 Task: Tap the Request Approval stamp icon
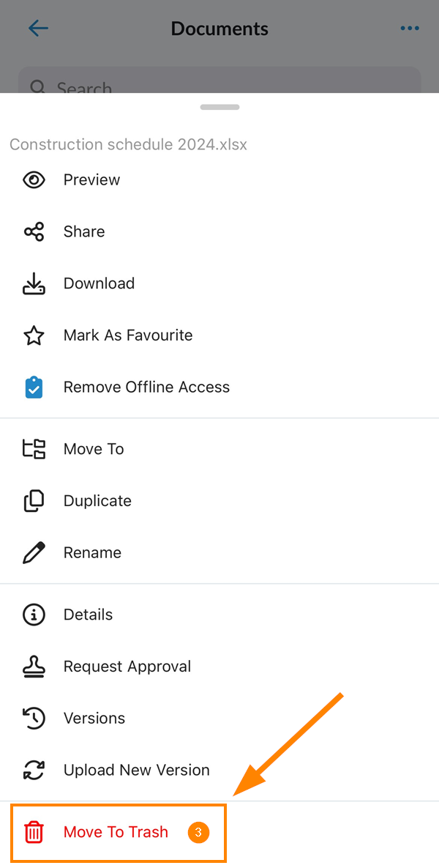point(34,667)
